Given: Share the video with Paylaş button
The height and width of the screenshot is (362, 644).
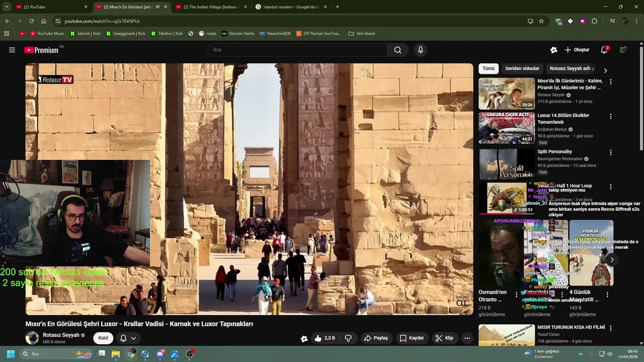Looking at the screenshot, I should [376, 338].
